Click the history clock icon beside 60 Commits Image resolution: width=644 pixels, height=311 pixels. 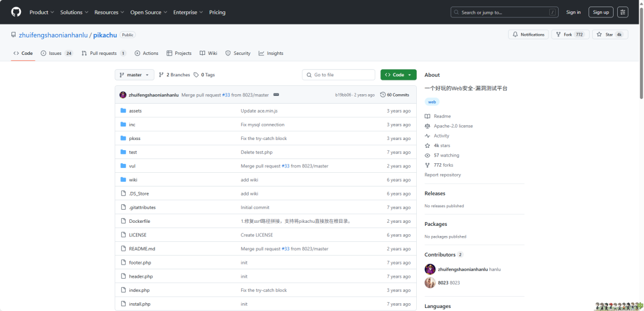383,95
